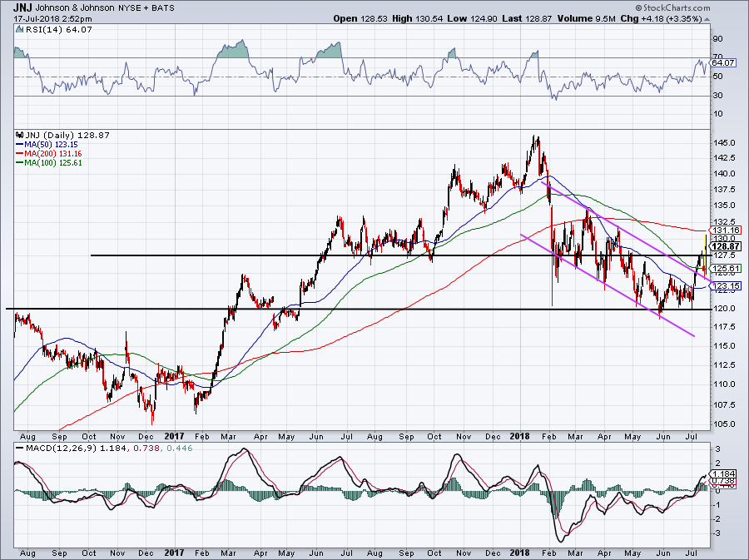
Task: Click the candlestick icon beside JNJ (Daily)
Action: 19,135
